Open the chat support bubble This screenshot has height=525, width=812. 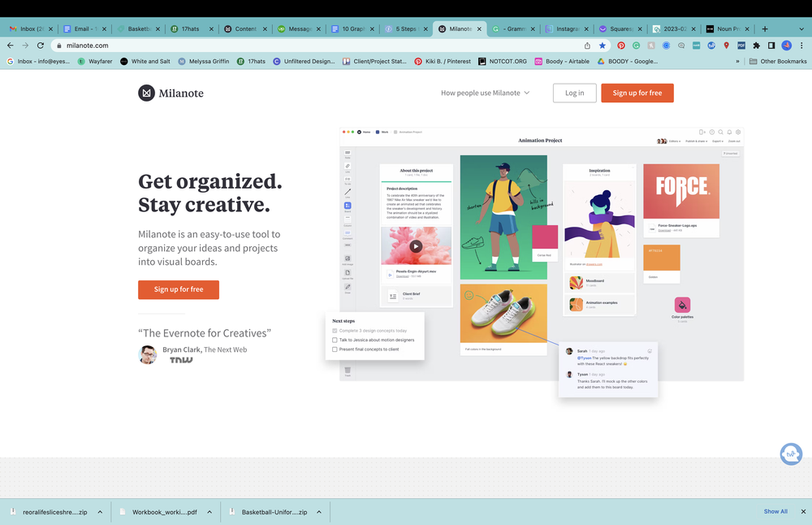click(x=791, y=454)
